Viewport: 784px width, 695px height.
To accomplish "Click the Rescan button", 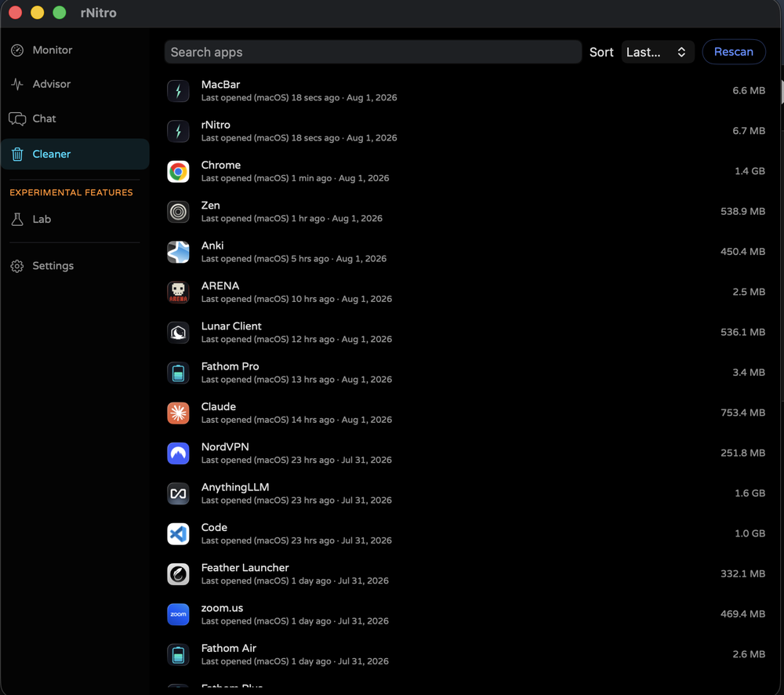I will click(734, 52).
